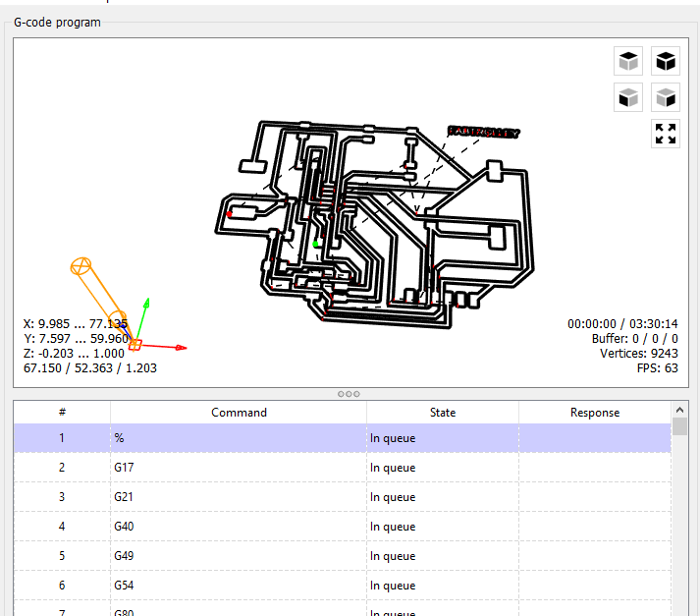Switch visualizer to top view cube
Screen dimensions: 700x616
628,61
